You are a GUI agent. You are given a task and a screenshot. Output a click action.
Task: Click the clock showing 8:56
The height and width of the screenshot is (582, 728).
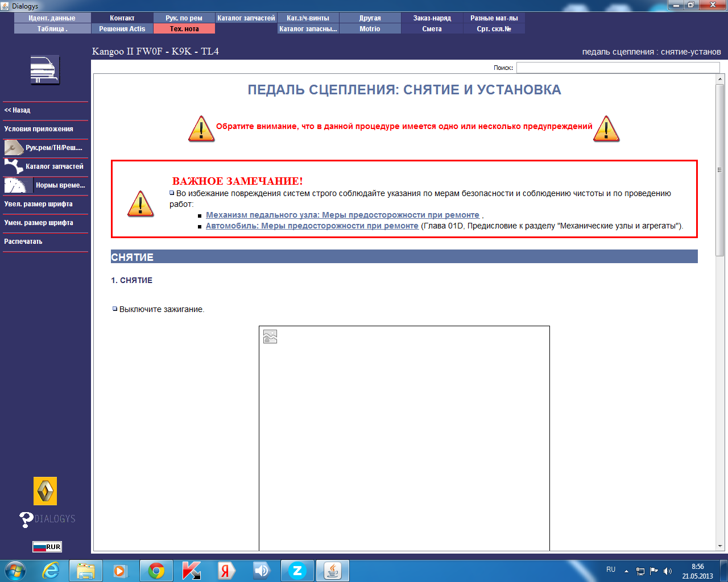(698, 567)
